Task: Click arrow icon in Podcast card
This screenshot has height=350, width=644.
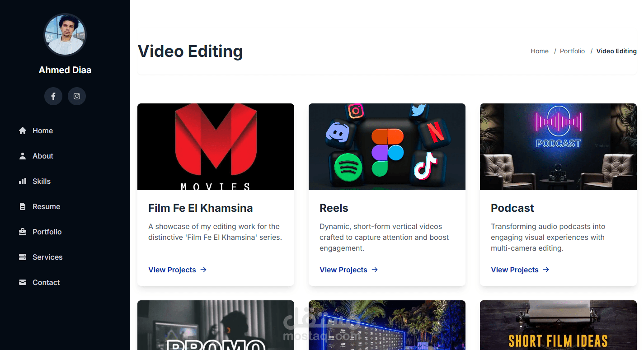Action: (546, 270)
